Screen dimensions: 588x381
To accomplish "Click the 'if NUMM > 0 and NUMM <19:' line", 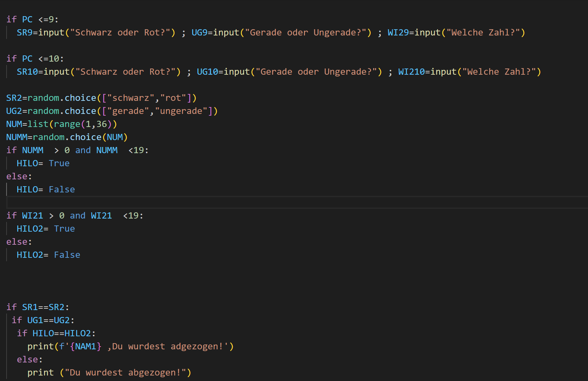I will (x=77, y=150).
